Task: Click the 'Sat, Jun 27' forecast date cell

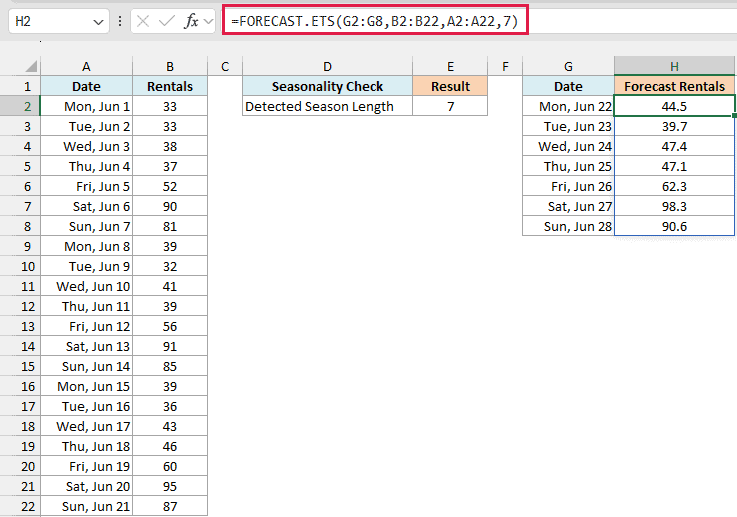Action: [568, 206]
